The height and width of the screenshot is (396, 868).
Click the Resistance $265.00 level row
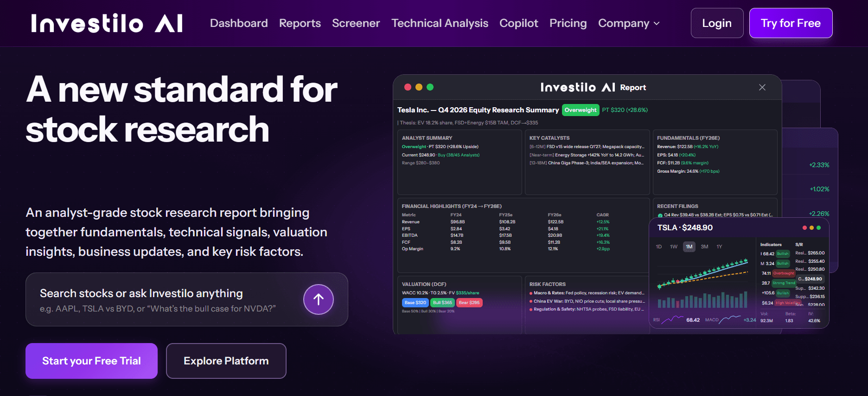tap(810, 253)
